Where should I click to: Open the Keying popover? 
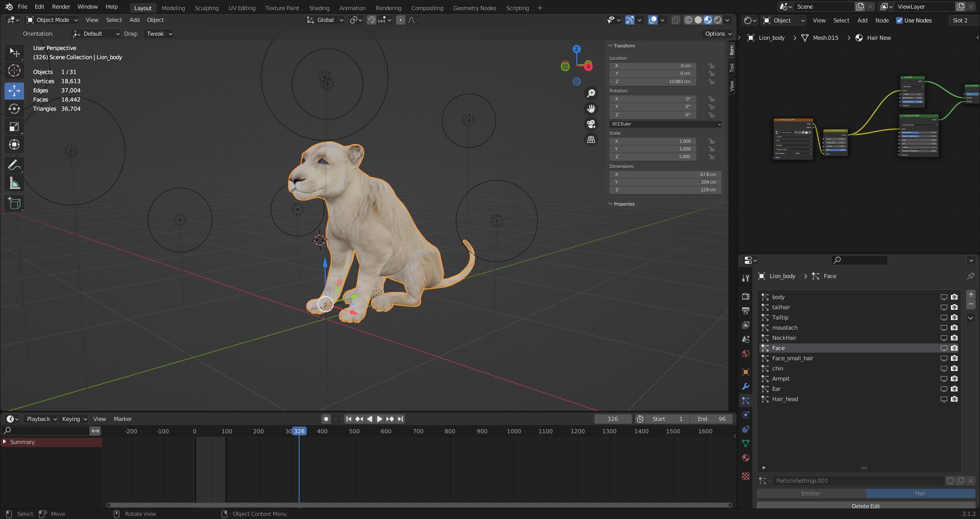coord(75,419)
